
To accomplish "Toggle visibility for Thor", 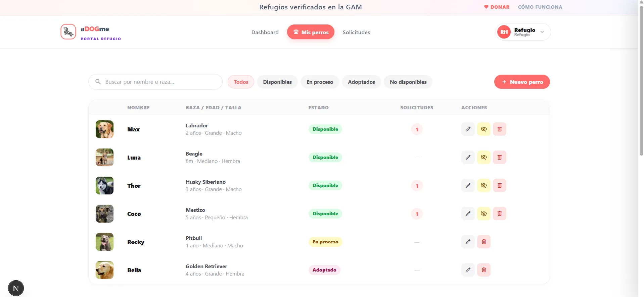I will click(484, 185).
